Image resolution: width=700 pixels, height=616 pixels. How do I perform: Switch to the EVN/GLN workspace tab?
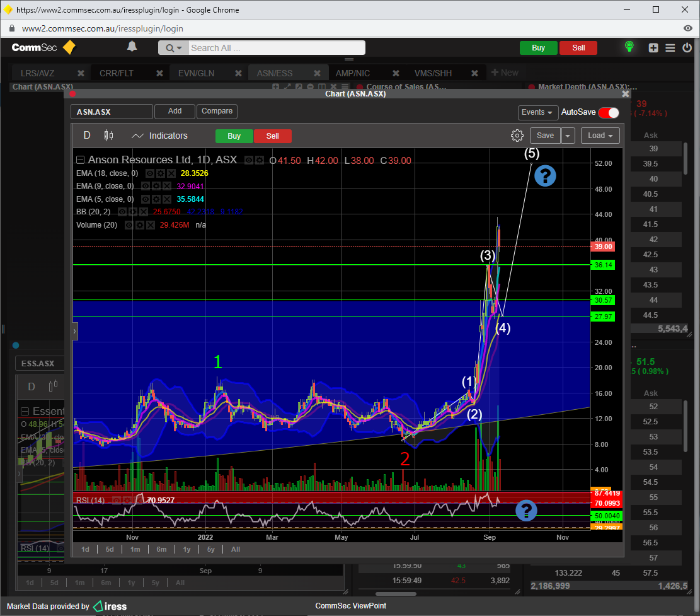pyautogui.click(x=196, y=73)
